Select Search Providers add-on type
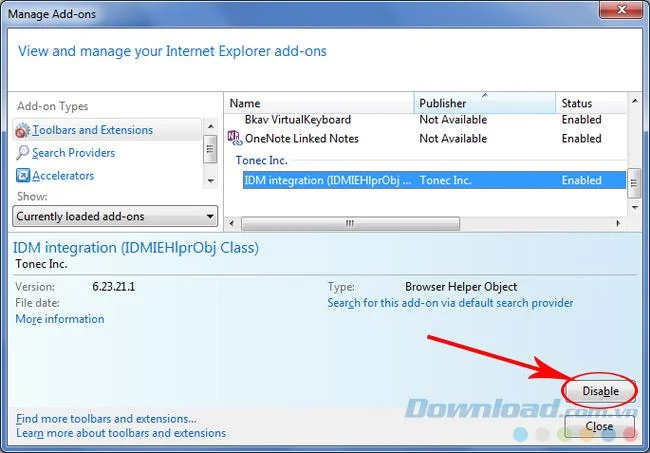Viewport: 650px width, 453px height. point(73,153)
